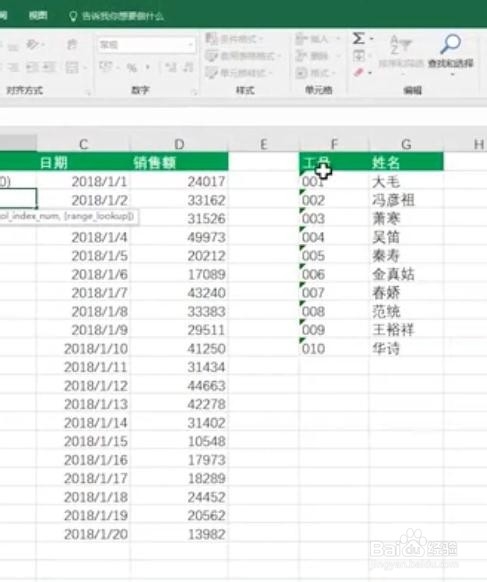Open the Number group dialog launcher

(194, 92)
